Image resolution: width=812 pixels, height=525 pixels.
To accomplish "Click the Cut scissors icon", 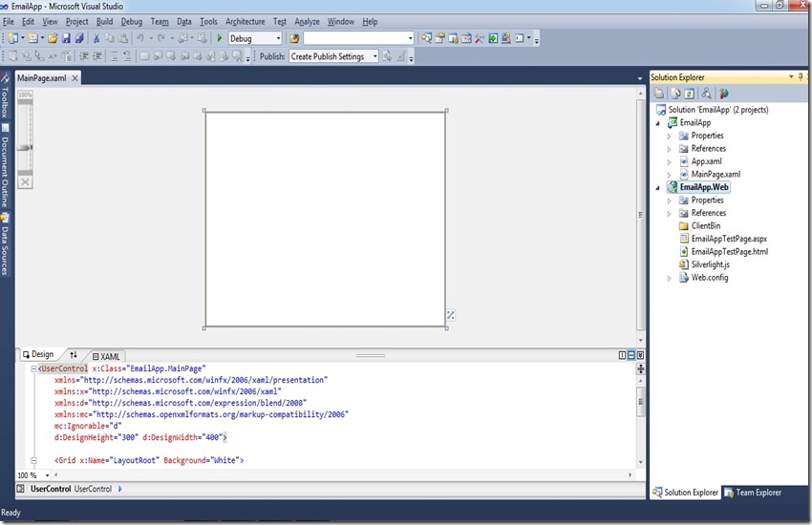I will [96, 38].
